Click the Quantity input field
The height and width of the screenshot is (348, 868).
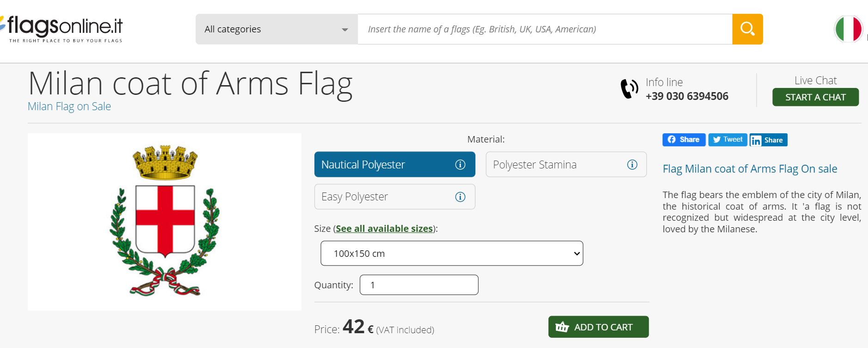pos(419,285)
